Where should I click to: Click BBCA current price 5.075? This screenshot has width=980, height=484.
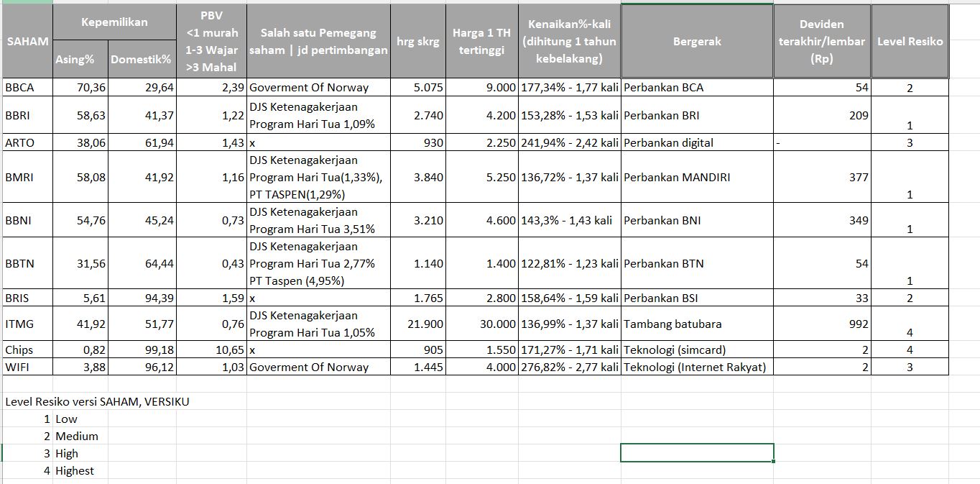(x=418, y=88)
